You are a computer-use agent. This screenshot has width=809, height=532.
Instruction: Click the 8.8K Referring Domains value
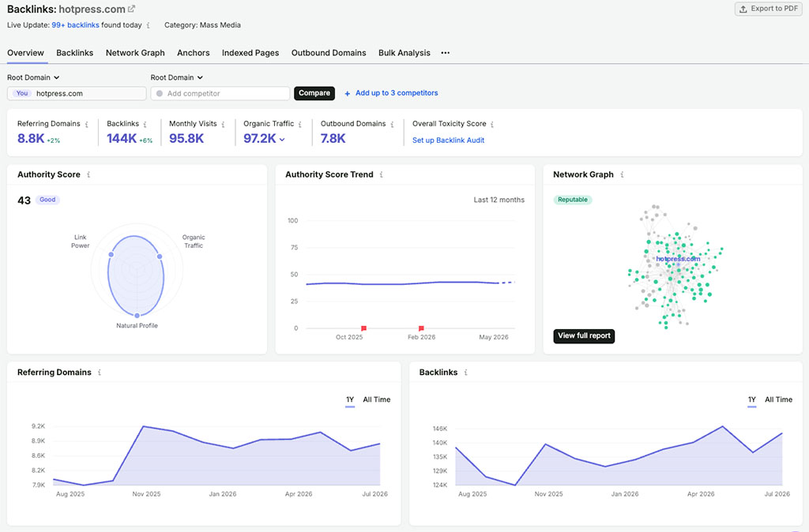coord(31,139)
